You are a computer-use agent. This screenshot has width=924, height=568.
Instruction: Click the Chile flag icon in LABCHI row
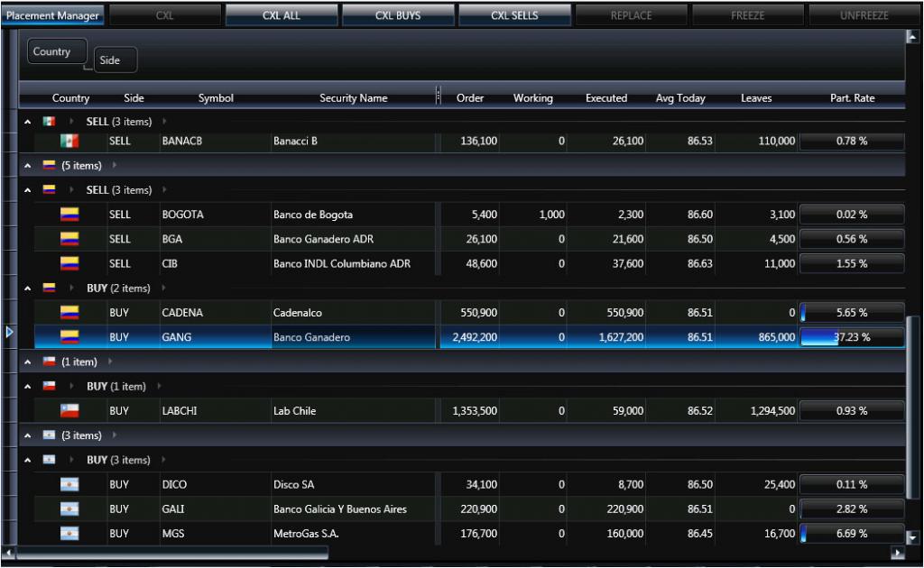tap(69, 411)
